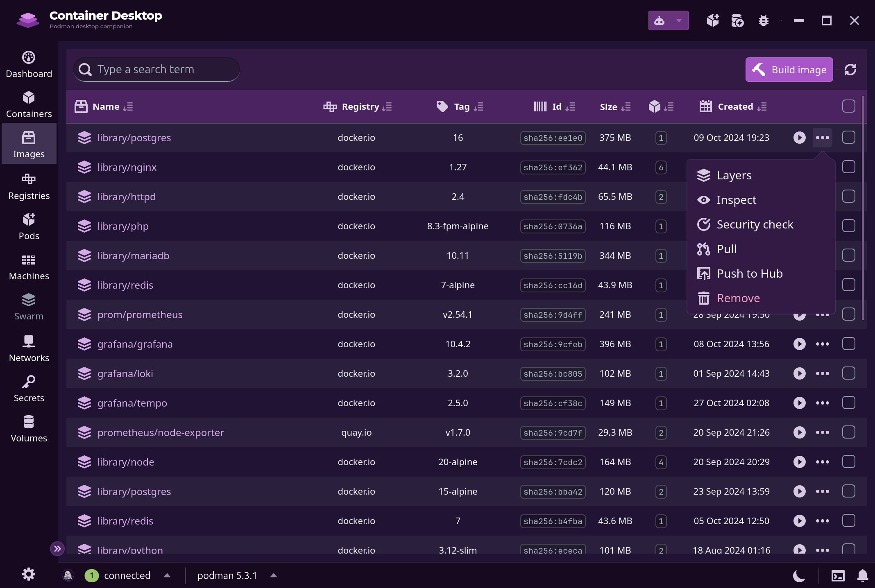Toggle dark mode moon icon
The width and height of the screenshot is (875, 588).
(799, 576)
